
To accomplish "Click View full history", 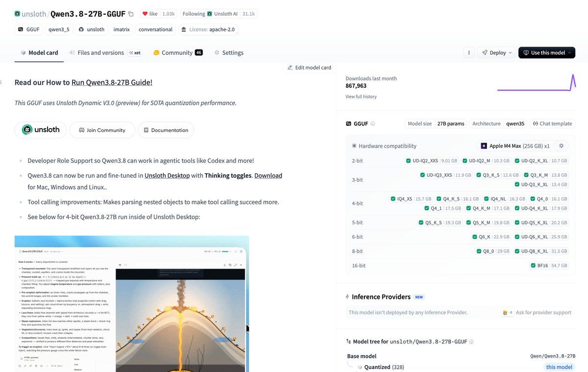I will point(361,97).
